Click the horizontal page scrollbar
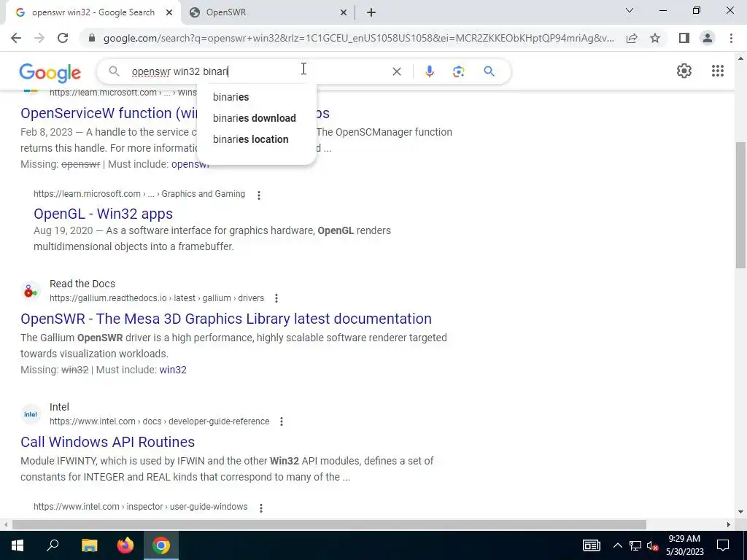 click(329, 525)
